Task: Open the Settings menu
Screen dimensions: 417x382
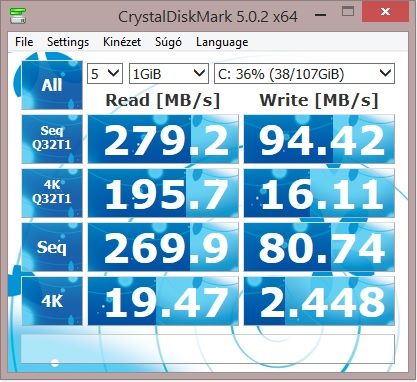Action: 68,42
